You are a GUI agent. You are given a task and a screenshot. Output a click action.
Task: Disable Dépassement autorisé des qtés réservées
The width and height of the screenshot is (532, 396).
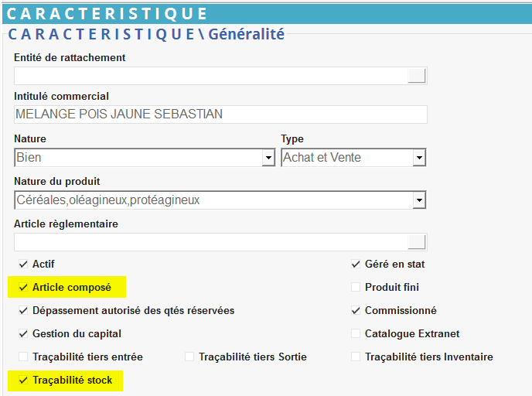pos(23,311)
